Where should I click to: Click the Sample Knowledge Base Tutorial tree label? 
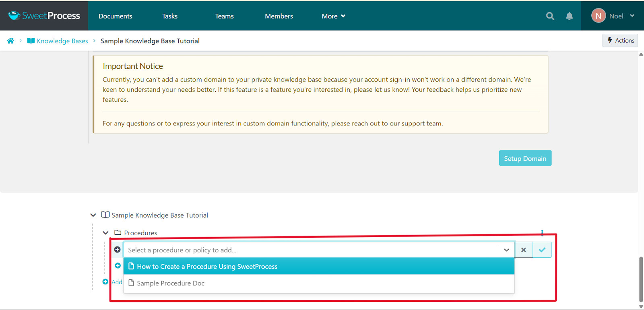[160, 215]
